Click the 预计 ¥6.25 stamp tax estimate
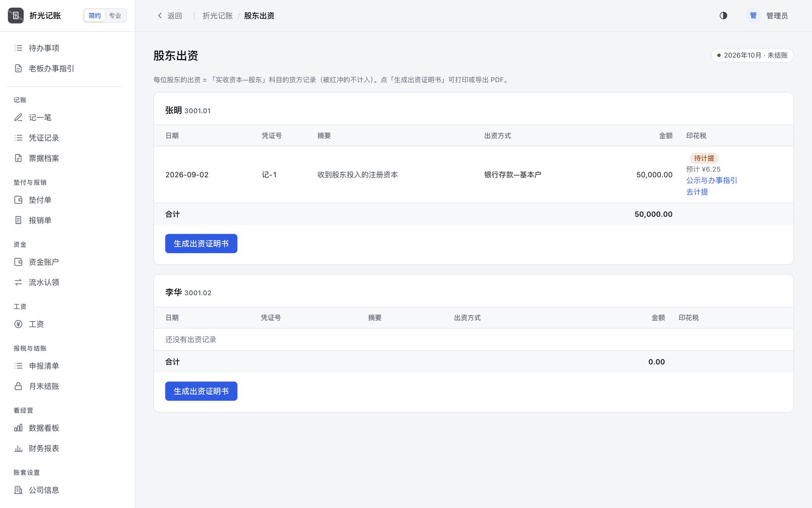 pos(703,169)
